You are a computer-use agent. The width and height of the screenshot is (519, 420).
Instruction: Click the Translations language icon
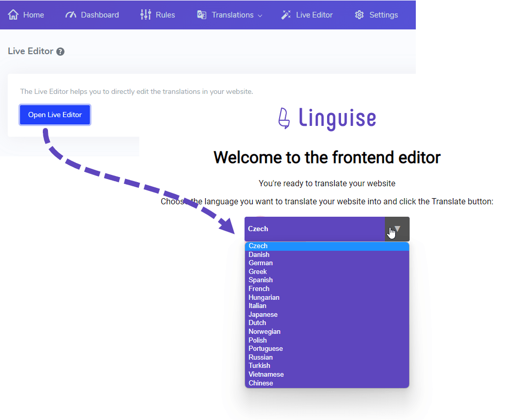pos(202,15)
